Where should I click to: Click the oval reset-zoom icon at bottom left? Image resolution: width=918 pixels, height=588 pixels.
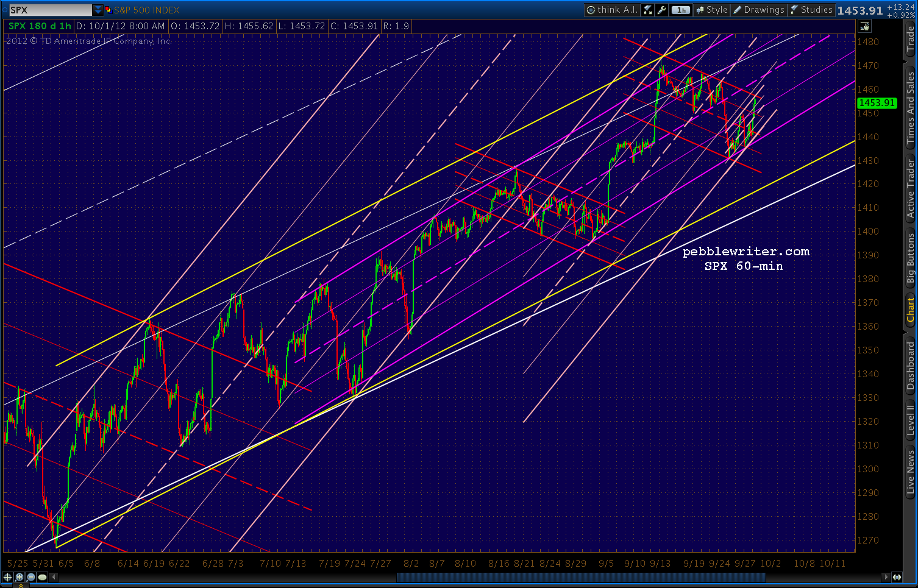[x=42, y=577]
